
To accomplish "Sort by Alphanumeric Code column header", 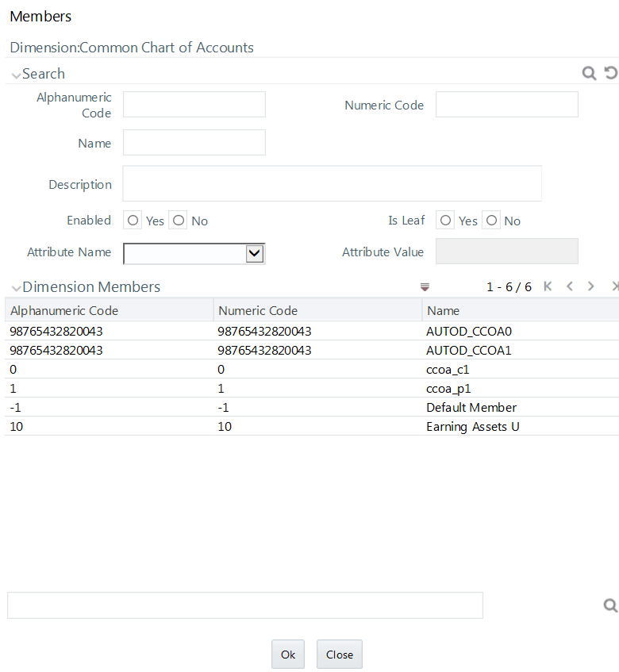I will pyautogui.click(x=64, y=310).
